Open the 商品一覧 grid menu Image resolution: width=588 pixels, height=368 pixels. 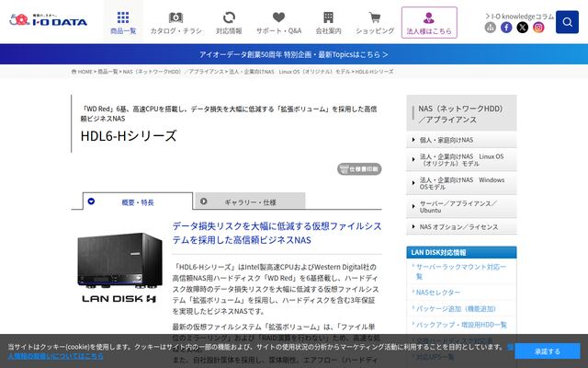(123, 22)
